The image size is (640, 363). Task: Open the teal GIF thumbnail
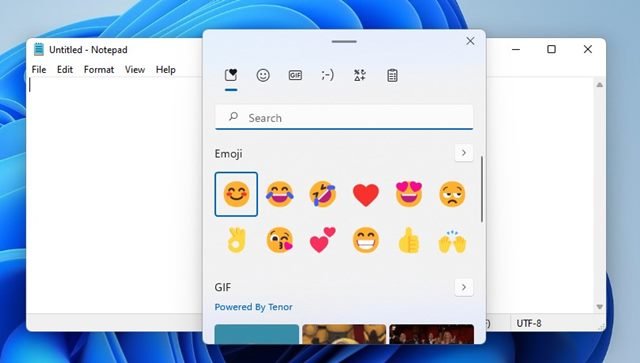click(257, 334)
